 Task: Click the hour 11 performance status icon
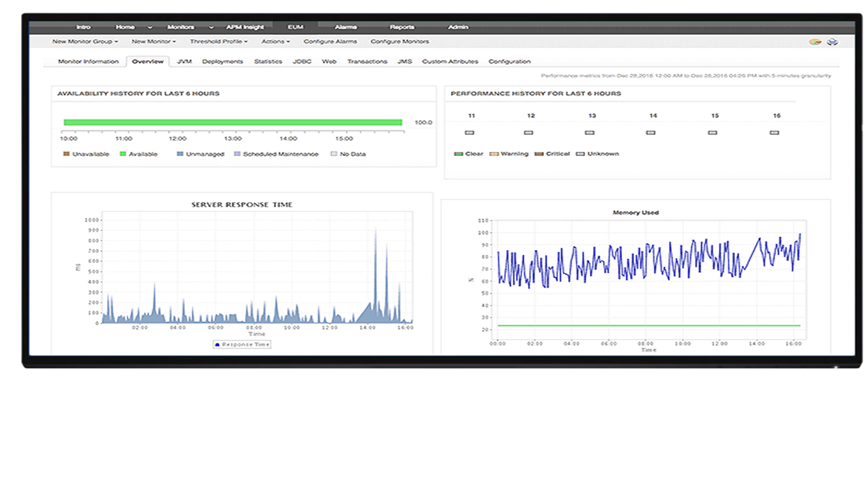[x=469, y=133]
